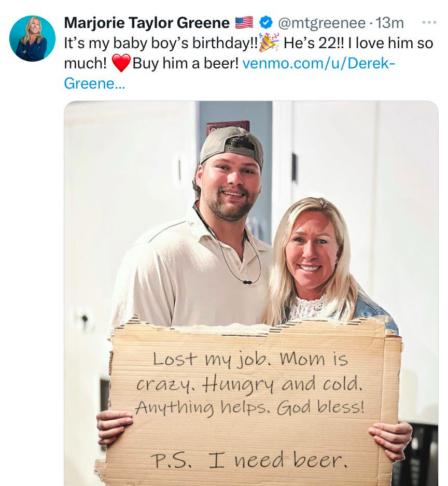
Task: Click the truncated 'Greene...' link text
Action: click(94, 83)
